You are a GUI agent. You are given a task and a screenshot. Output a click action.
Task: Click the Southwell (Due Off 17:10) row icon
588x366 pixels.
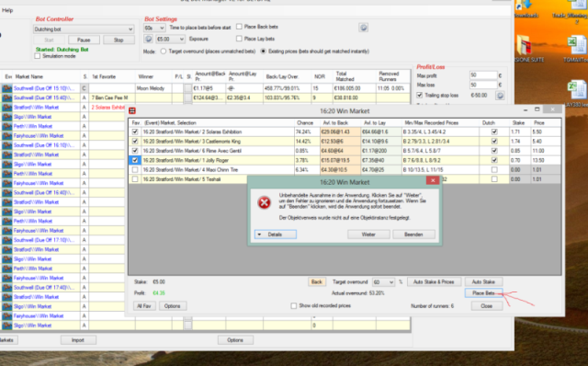(6, 240)
